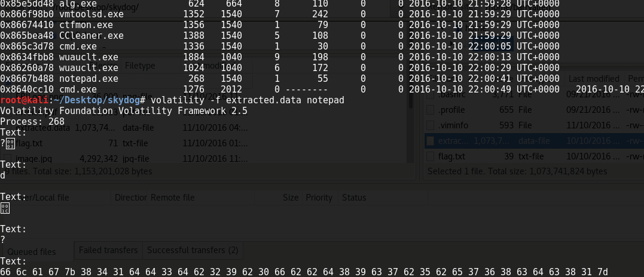Switch to the Queued files tab
This screenshot has width=644, height=277.
point(32,251)
